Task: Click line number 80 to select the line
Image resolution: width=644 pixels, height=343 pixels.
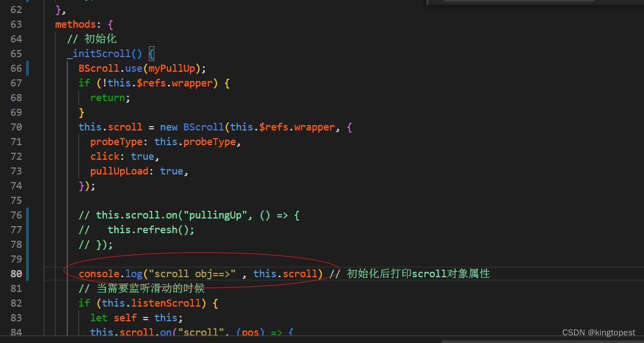Action: coord(16,273)
